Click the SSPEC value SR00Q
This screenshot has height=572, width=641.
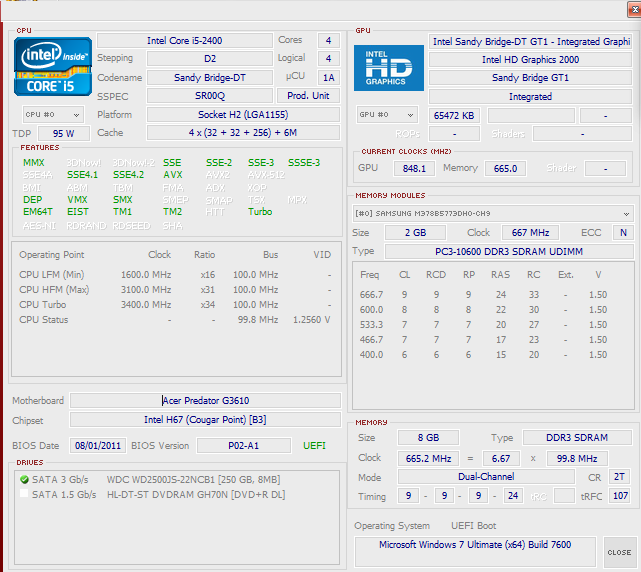(x=210, y=96)
